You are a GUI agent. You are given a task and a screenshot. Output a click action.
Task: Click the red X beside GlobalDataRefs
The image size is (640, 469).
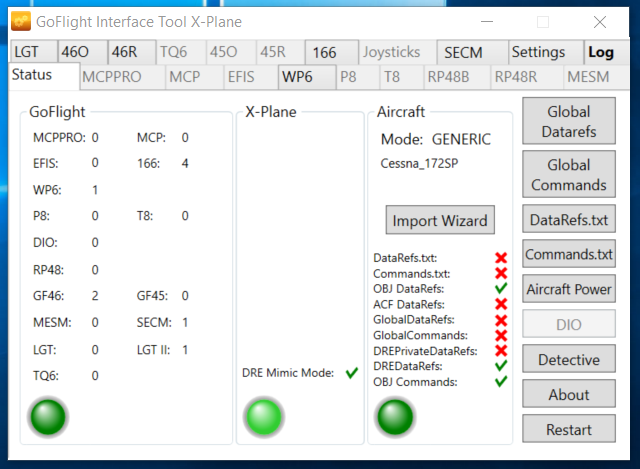(x=501, y=320)
